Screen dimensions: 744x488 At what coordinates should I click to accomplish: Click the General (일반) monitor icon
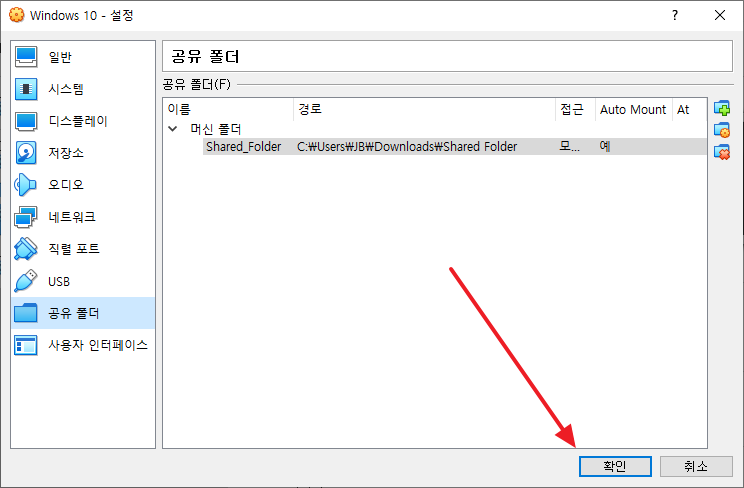pos(26,56)
